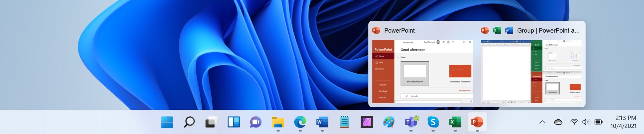Open File Explorer from the taskbar

tap(278, 122)
